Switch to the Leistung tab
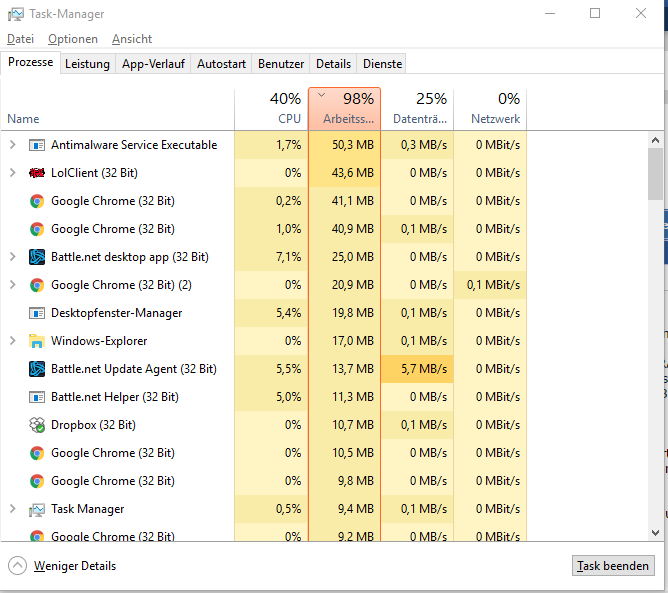The image size is (668, 593). [87, 64]
